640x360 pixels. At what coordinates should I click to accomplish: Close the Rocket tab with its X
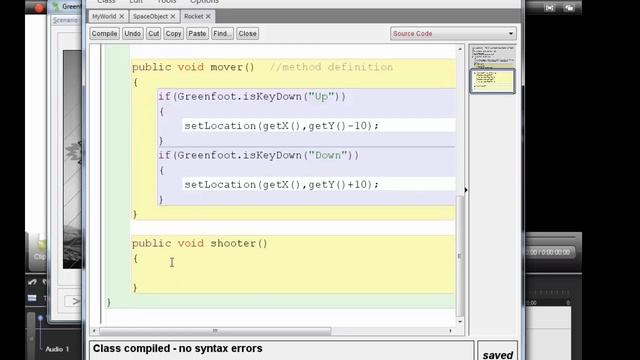pos(208,16)
